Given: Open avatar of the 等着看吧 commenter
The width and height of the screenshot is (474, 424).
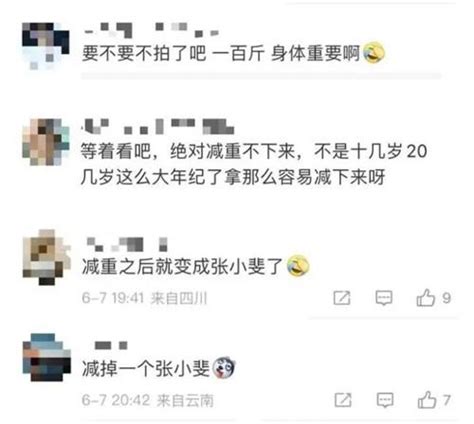Looking at the screenshot, I should click(46, 142).
